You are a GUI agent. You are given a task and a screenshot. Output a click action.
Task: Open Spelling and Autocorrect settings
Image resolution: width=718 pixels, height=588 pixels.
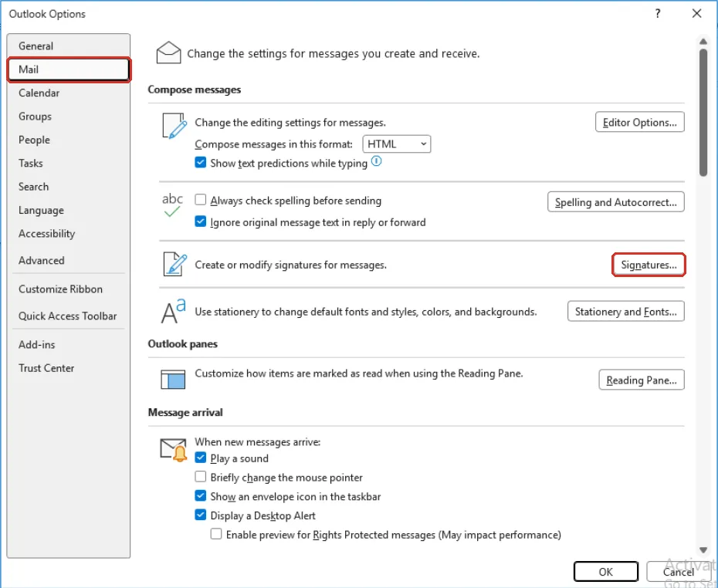[616, 202]
